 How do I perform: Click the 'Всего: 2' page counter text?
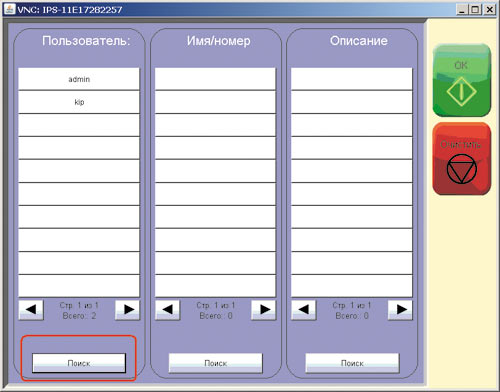pos(79,316)
